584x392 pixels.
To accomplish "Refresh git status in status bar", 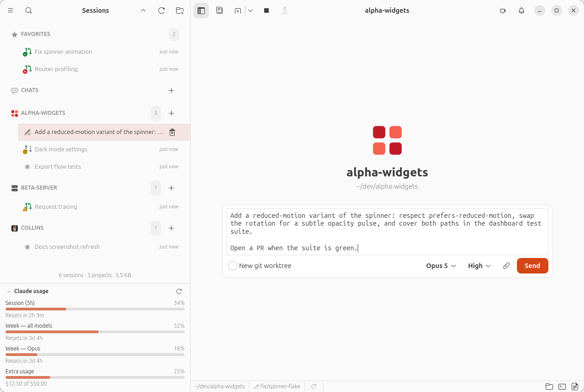I will coord(314,387).
